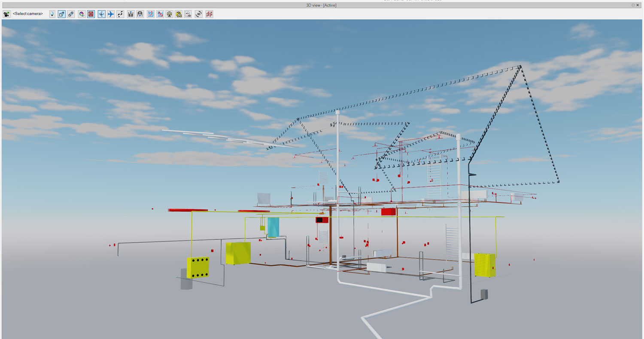Click the yellow clipboard camera icon
Screen dimensions: 644x339
pos(179,14)
